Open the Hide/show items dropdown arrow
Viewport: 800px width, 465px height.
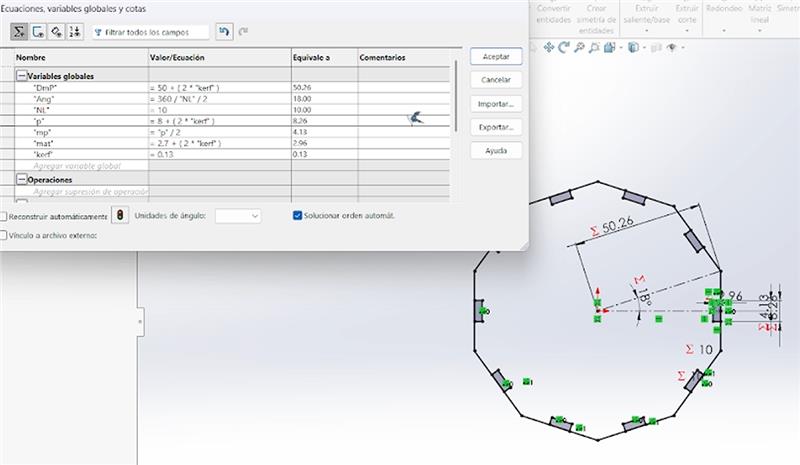[683, 48]
